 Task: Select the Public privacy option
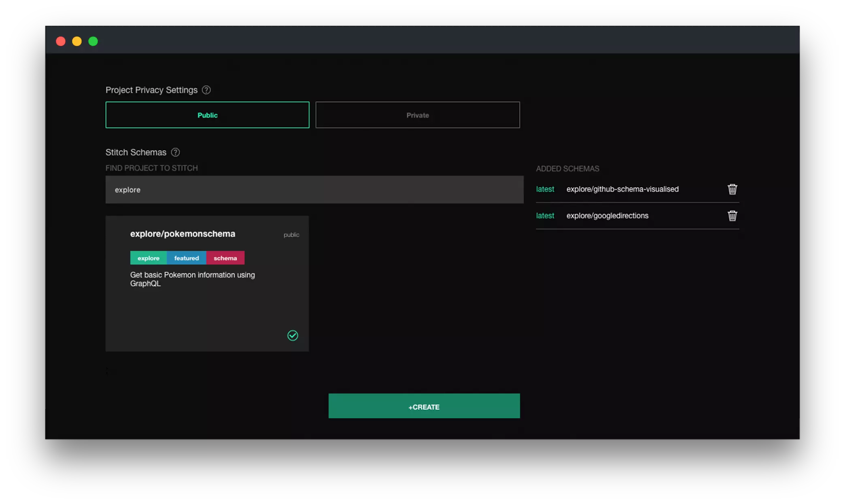207,115
